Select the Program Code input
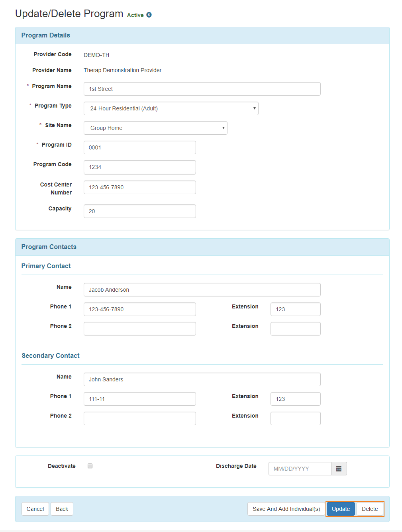 click(x=139, y=167)
